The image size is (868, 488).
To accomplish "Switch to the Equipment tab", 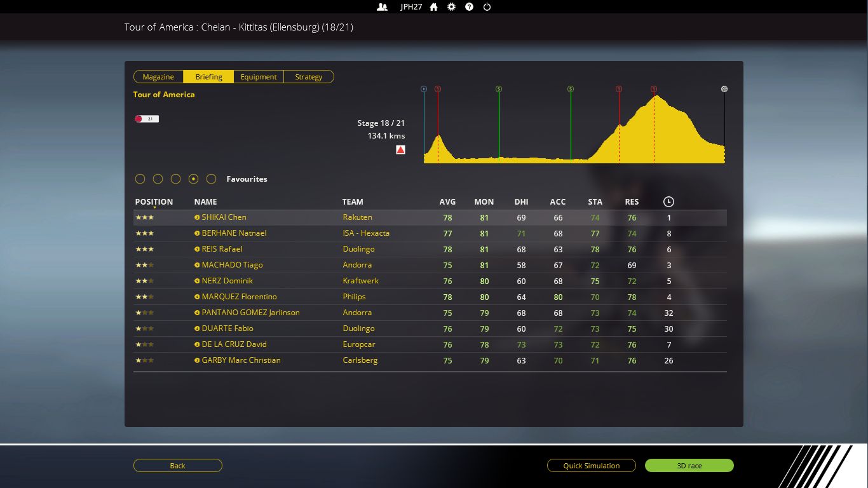I will coord(259,77).
